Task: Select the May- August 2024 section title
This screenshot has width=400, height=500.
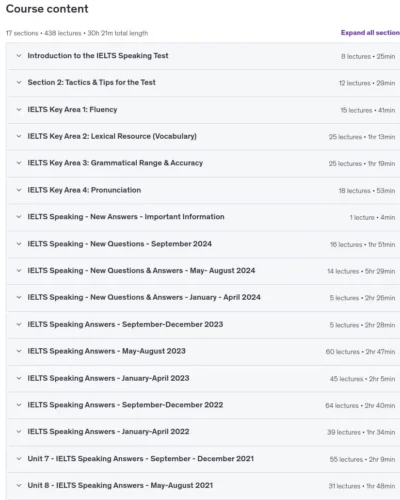Action: click(x=141, y=270)
